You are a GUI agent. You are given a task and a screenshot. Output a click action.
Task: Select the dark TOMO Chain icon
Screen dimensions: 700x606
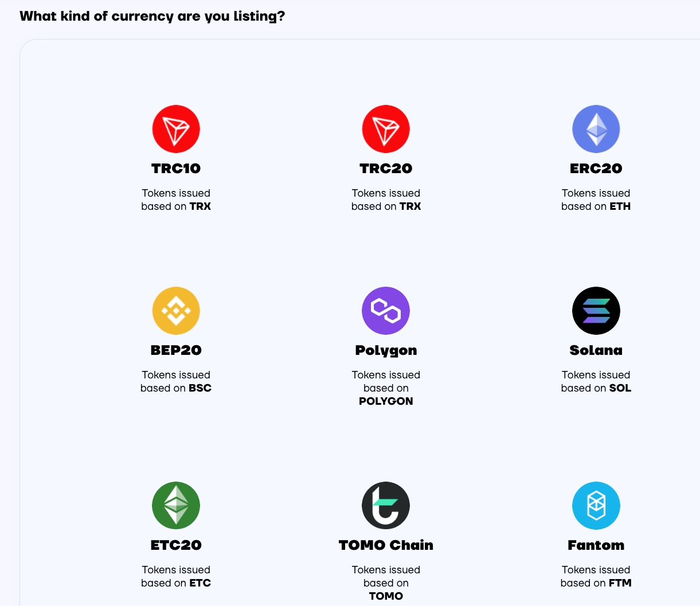pyautogui.click(x=386, y=506)
